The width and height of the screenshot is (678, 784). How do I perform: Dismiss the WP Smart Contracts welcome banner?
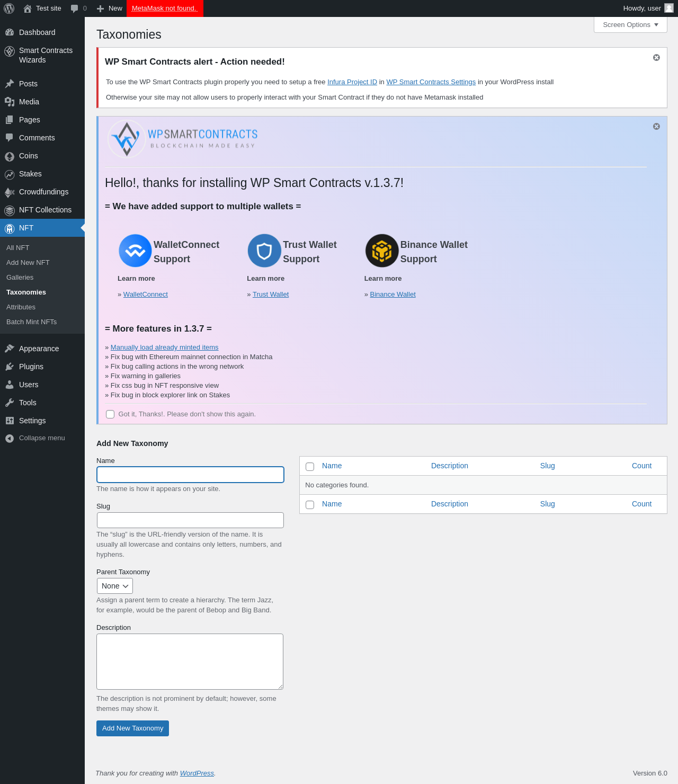[x=656, y=126]
